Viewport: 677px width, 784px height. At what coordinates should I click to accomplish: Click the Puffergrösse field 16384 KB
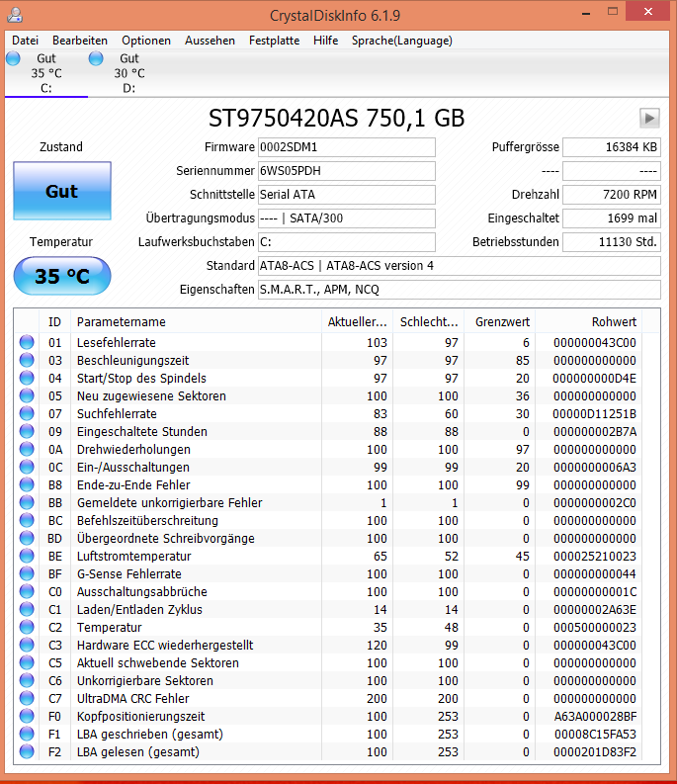click(x=612, y=147)
